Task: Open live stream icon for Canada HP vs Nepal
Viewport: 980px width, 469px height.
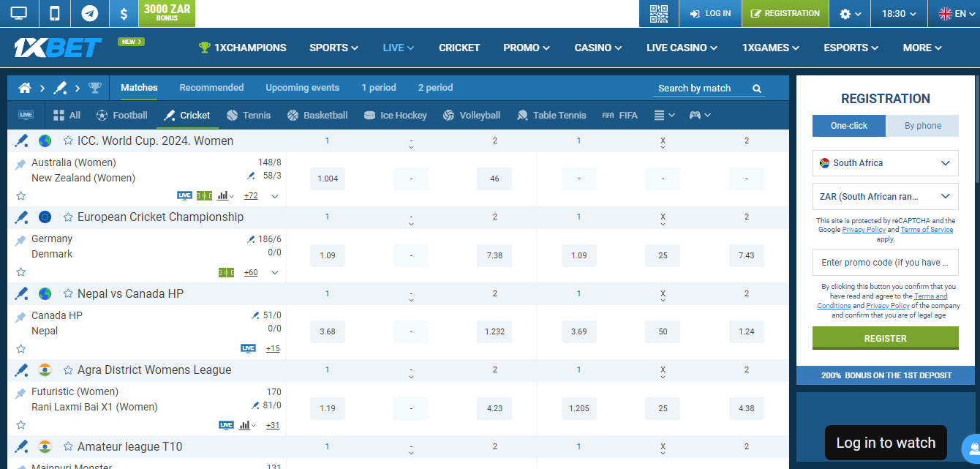Action: click(248, 348)
